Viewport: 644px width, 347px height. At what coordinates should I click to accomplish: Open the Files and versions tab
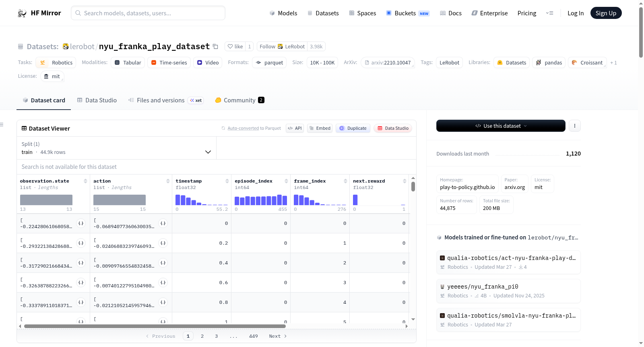165,100
